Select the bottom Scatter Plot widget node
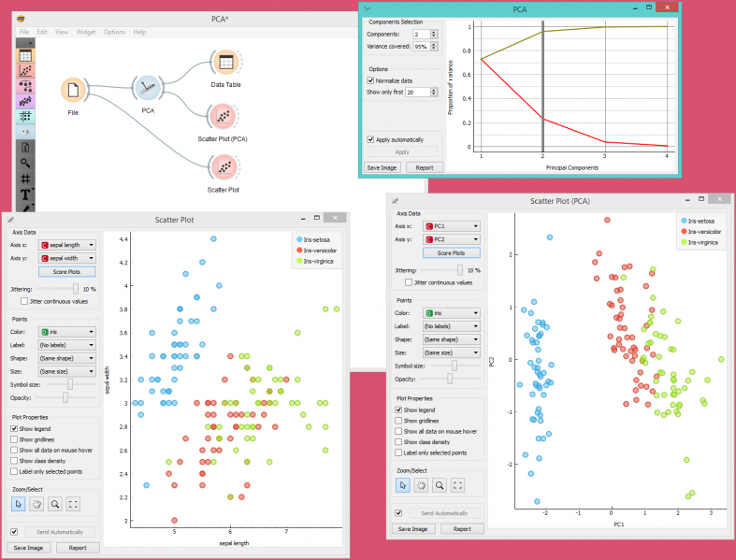Image resolution: width=736 pixels, height=560 pixels. coord(224,167)
